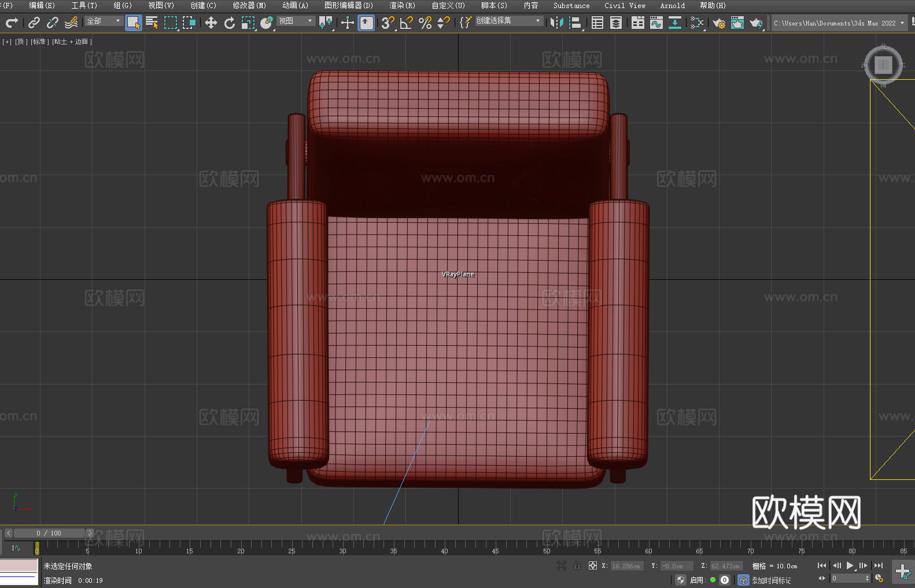Click Render Production teapot icon
The height and width of the screenshot is (588, 915).
pyautogui.click(x=756, y=23)
